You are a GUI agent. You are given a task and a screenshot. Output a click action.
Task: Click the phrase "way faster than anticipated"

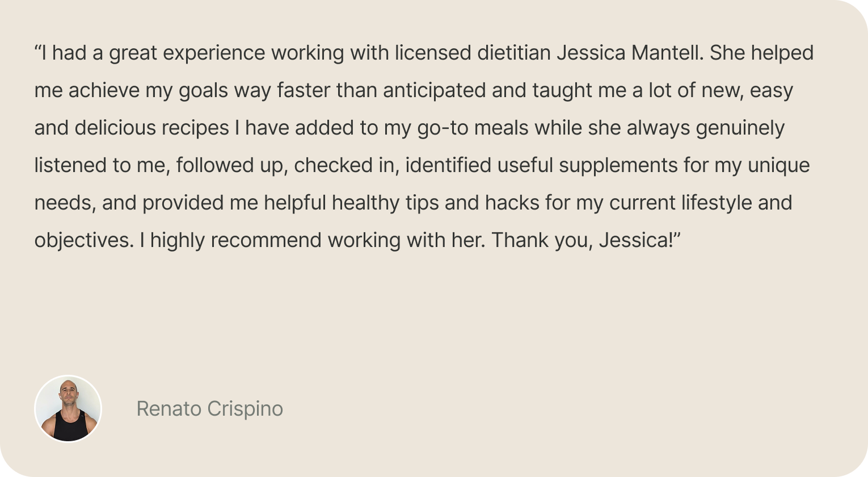pyautogui.click(x=360, y=90)
